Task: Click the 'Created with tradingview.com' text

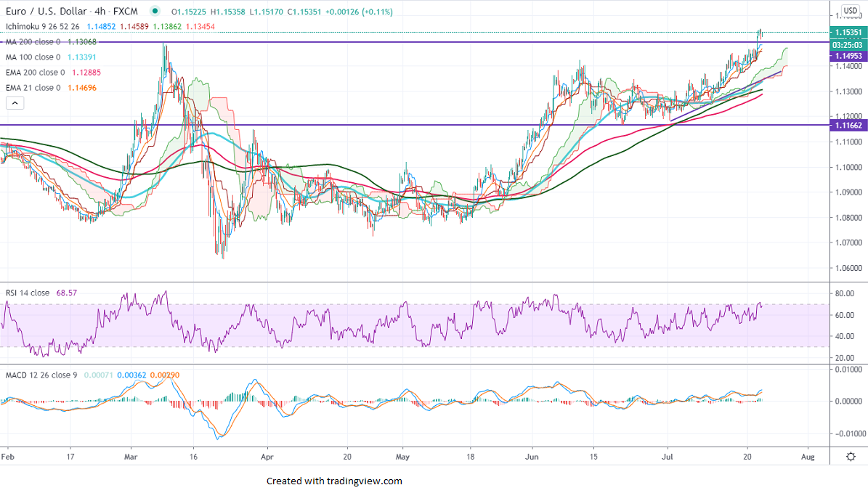Action: click(x=334, y=481)
